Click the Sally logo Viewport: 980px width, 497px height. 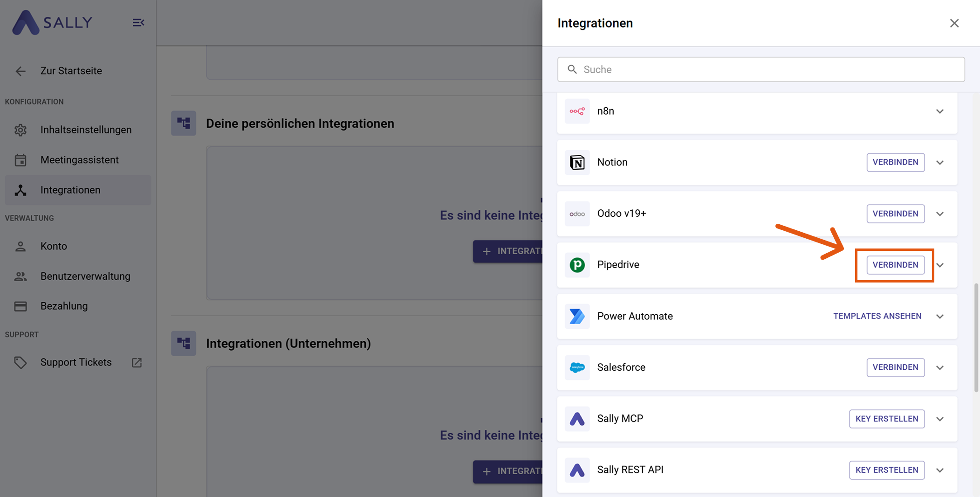tap(52, 22)
